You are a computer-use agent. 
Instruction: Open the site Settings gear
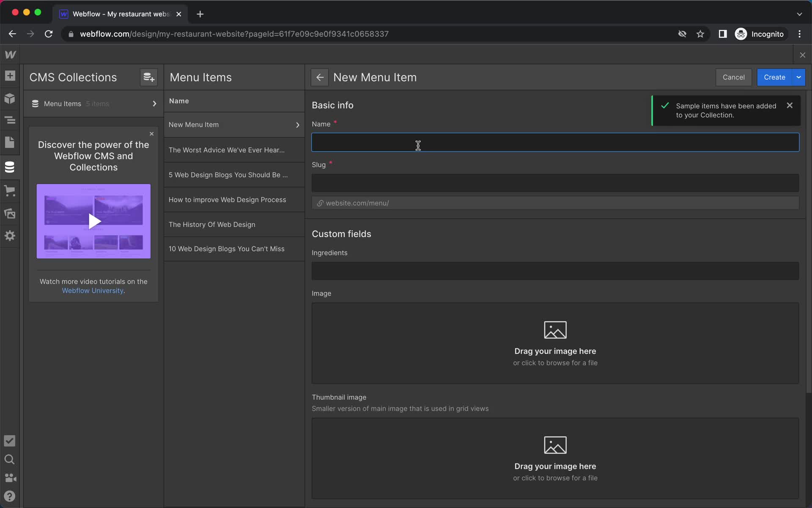pos(10,236)
